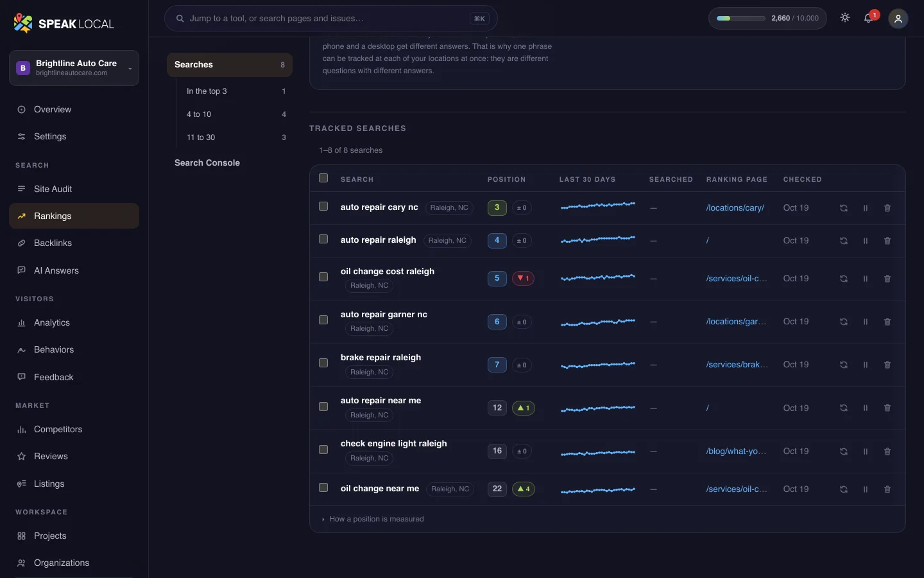The width and height of the screenshot is (924, 578).
Task: Show searches ranked 4 to 10
Action: tap(235, 114)
